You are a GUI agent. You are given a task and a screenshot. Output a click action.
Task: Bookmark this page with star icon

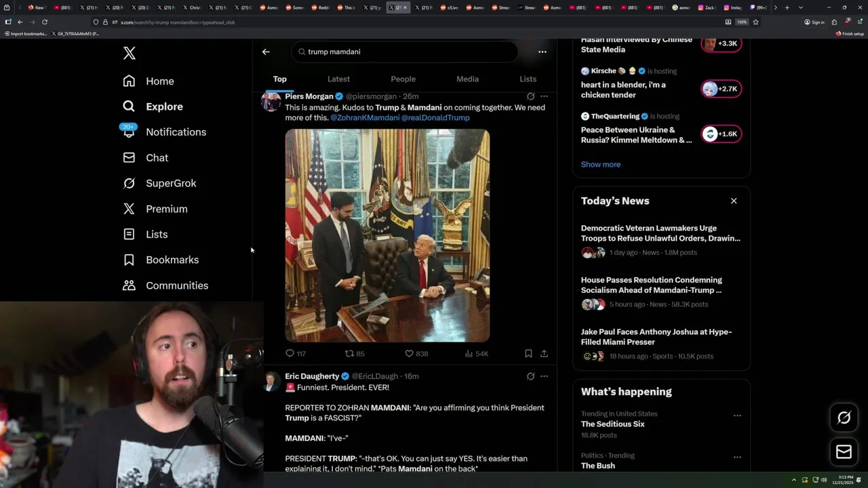(x=755, y=22)
